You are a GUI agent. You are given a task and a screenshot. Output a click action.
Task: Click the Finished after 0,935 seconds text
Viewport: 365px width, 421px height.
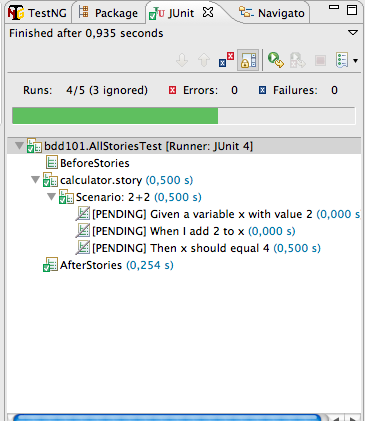[86, 33]
